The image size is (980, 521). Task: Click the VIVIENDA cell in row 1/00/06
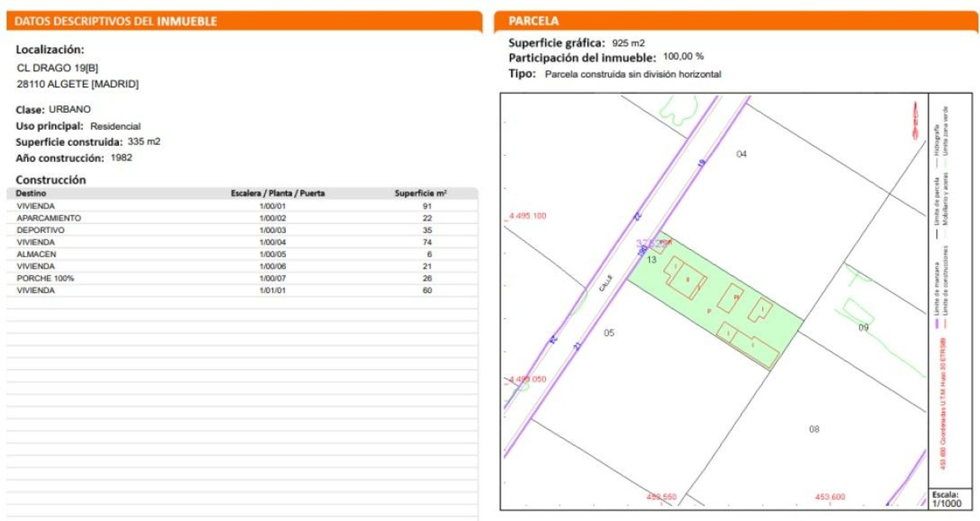(x=36, y=266)
